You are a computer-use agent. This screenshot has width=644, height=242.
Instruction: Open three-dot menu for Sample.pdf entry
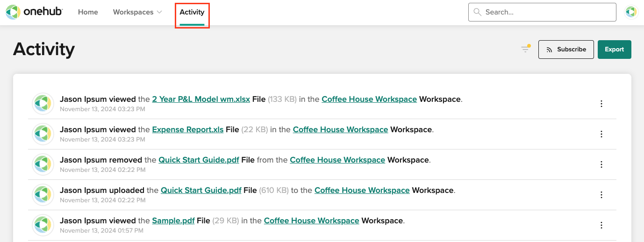click(x=601, y=225)
